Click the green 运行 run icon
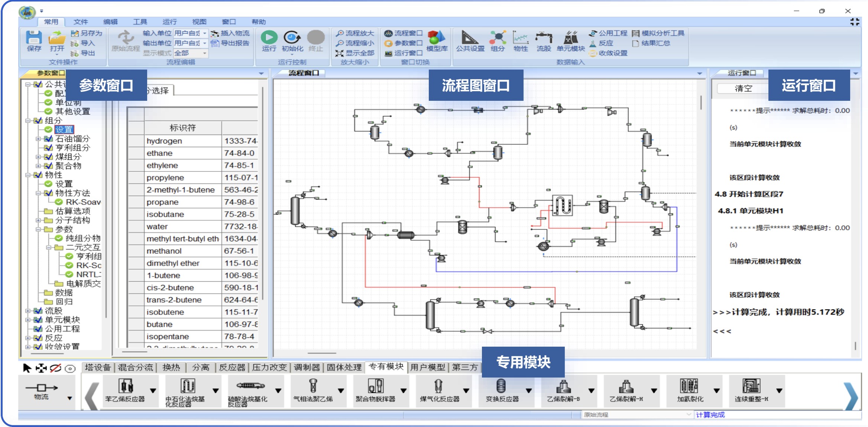 click(x=269, y=38)
